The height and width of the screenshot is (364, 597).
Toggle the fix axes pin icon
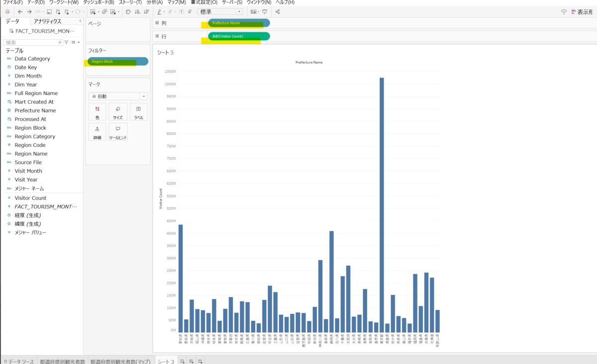coord(190,11)
